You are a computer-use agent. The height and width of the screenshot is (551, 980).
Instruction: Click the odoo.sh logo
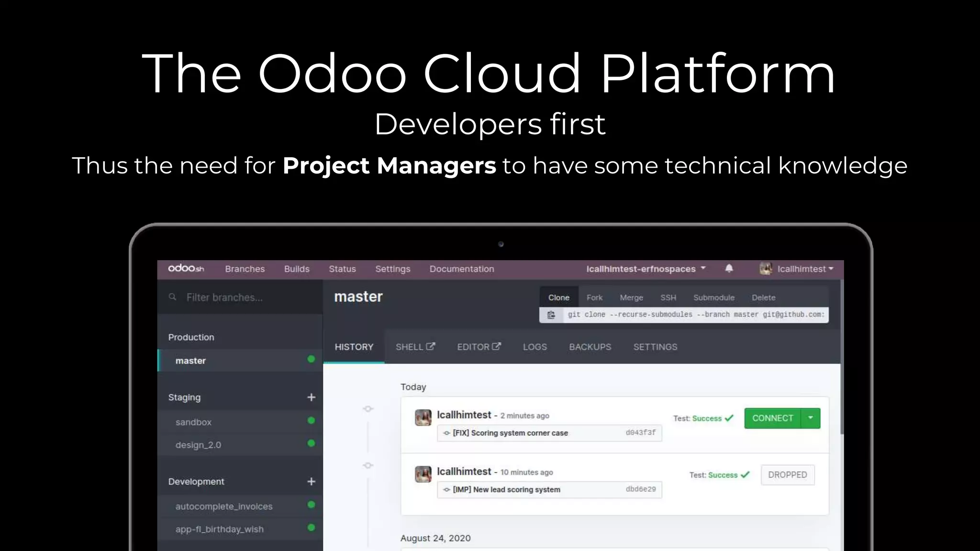click(186, 268)
